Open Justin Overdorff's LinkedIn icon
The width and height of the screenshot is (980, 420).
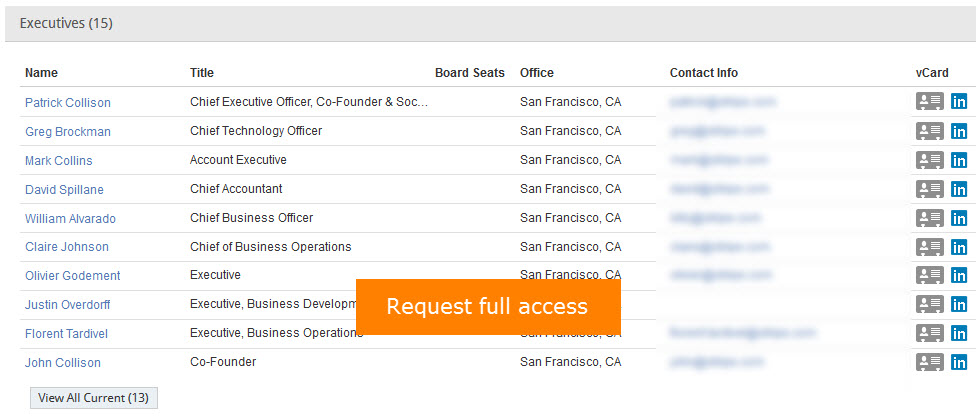pos(959,305)
